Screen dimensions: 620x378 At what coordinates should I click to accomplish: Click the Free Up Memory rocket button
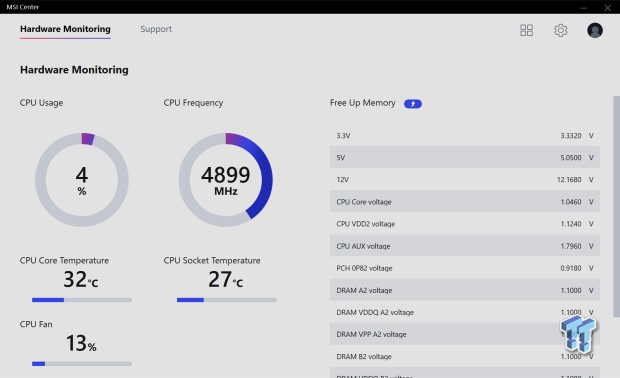click(413, 104)
